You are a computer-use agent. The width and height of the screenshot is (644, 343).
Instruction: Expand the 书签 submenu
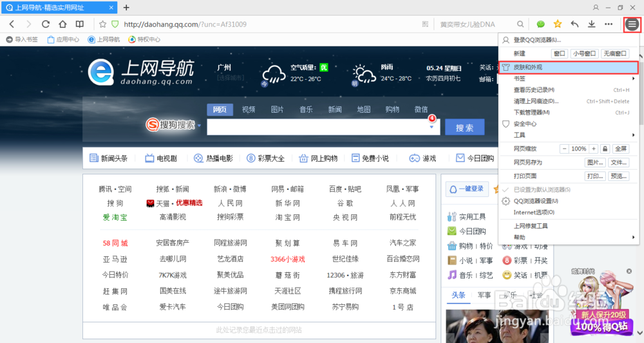point(569,79)
